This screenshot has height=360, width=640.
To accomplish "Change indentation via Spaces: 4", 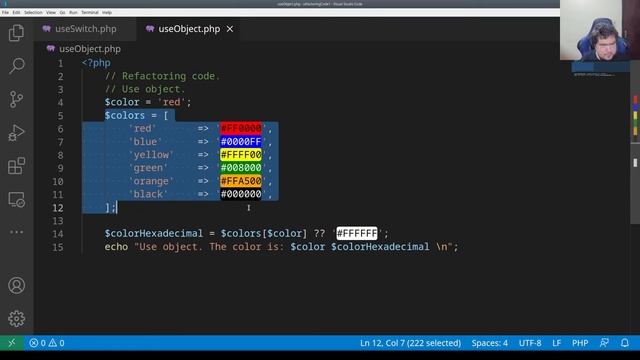I will [490, 343].
